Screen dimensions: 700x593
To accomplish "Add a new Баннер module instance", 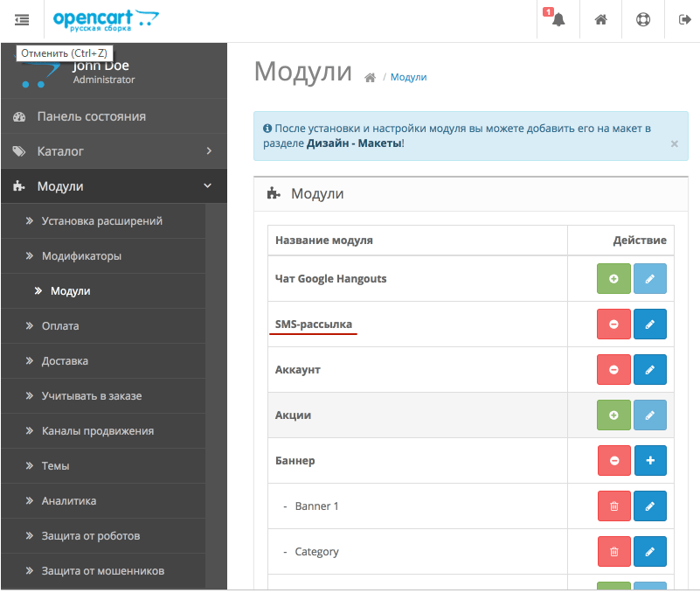I will coord(650,460).
